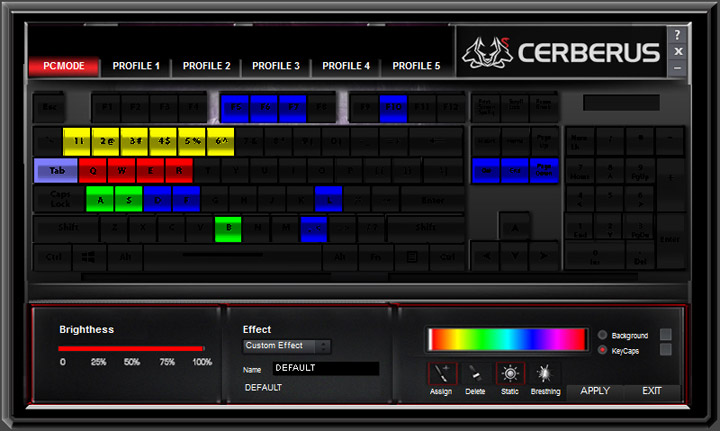Screen dimensions: 720x431
Task: Select the lavender Tab key
Action: pyautogui.click(x=56, y=171)
